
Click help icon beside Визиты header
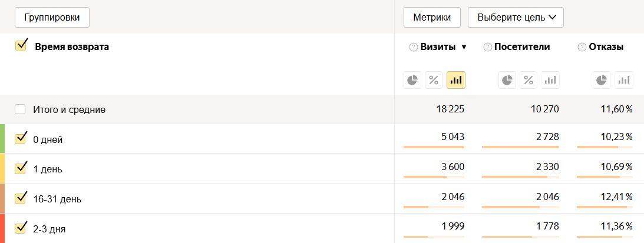413,48
